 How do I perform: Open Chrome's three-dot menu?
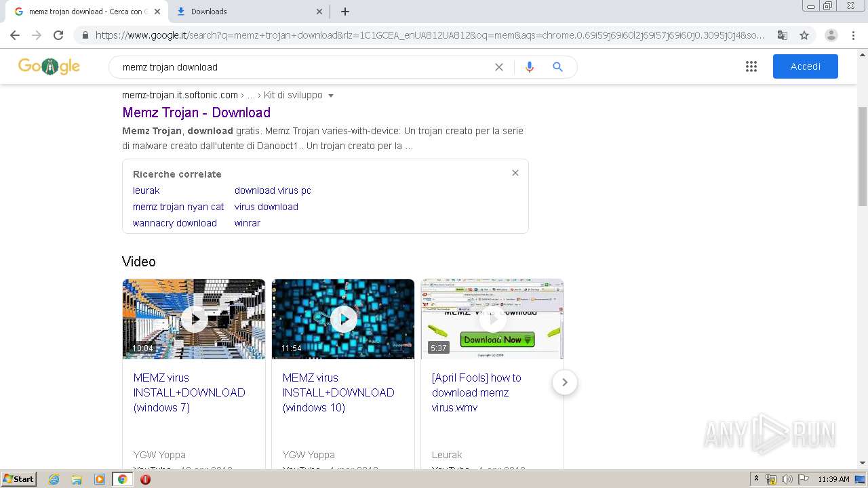click(853, 35)
